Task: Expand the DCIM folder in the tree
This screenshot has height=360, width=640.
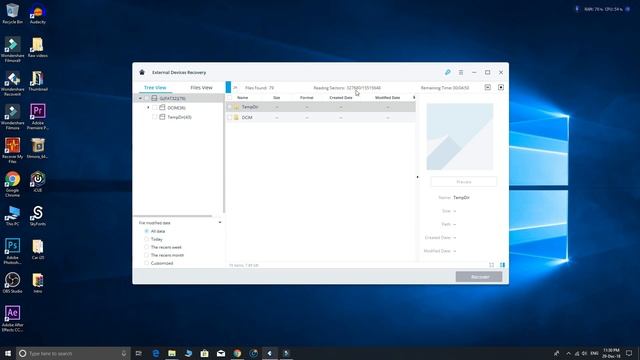Action: pos(148,108)
